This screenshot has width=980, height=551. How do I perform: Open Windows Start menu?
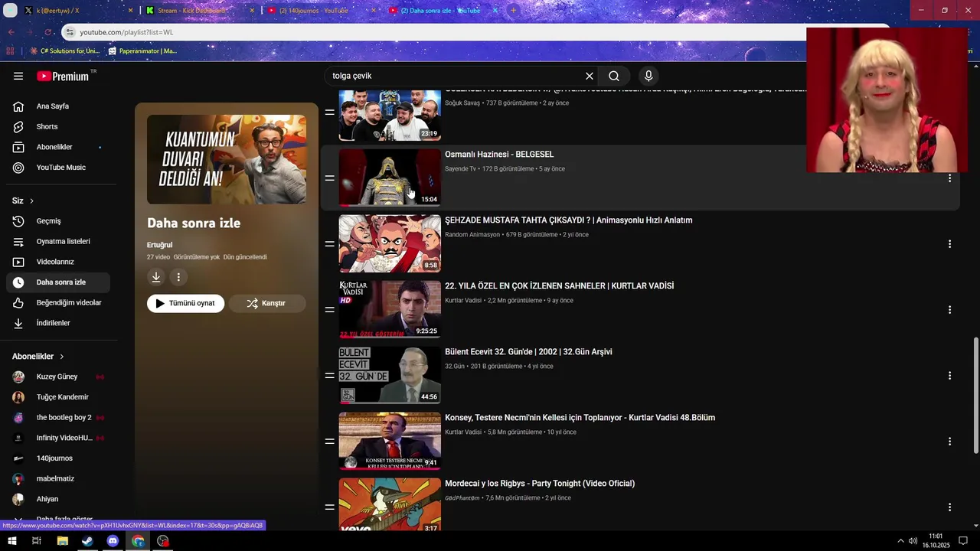(11, 541)
